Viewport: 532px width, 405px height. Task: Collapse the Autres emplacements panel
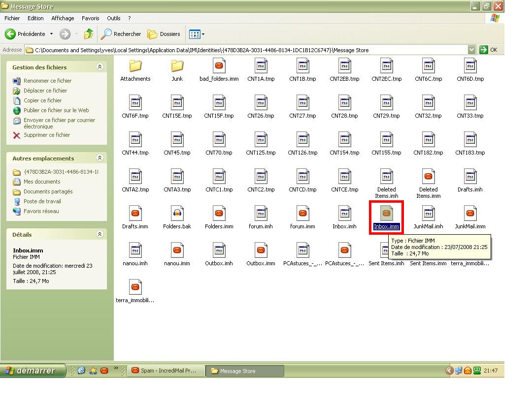(x=100, y=157)
